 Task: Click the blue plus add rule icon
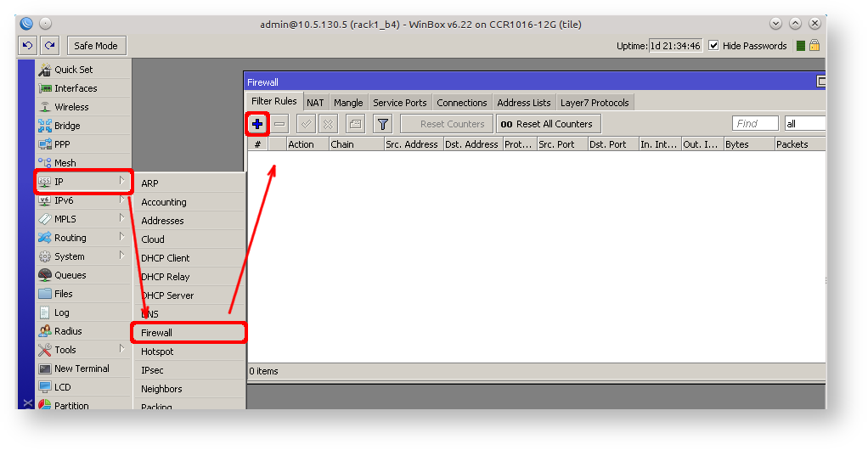point(257,124)
